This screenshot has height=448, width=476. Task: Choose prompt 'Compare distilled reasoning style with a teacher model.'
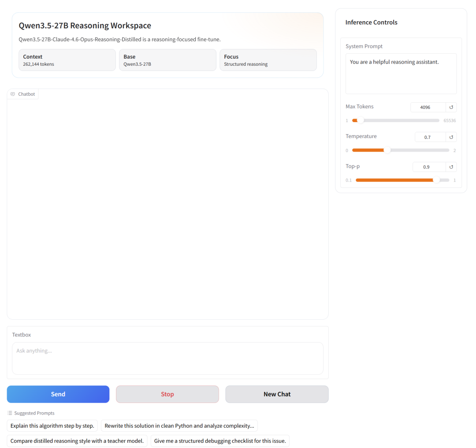pyautogui.click(x=77, y=441)
